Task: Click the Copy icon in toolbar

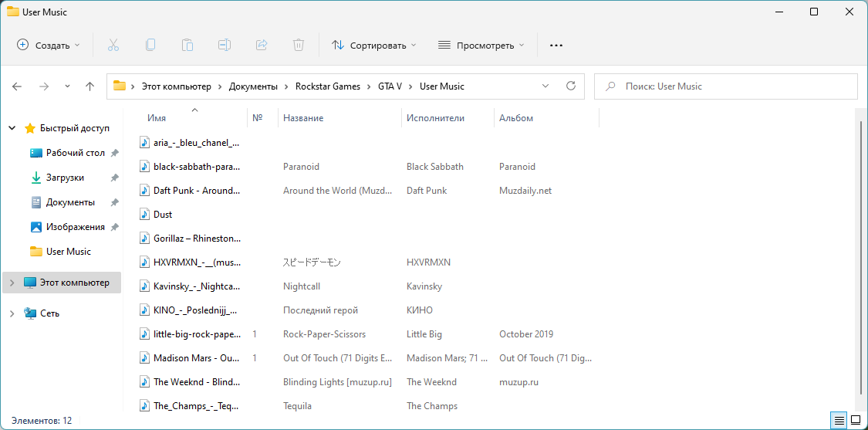Action: (x=150, y=46)
